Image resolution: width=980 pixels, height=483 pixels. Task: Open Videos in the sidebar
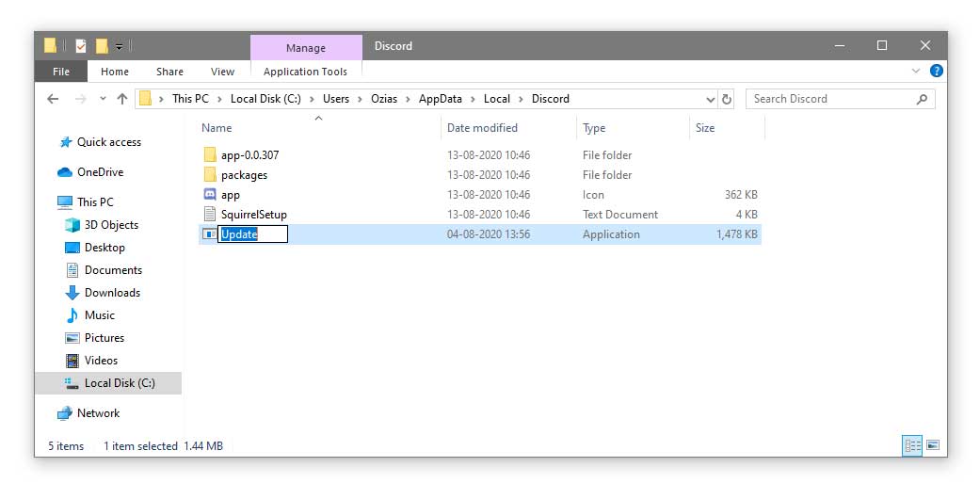[101, 361]
